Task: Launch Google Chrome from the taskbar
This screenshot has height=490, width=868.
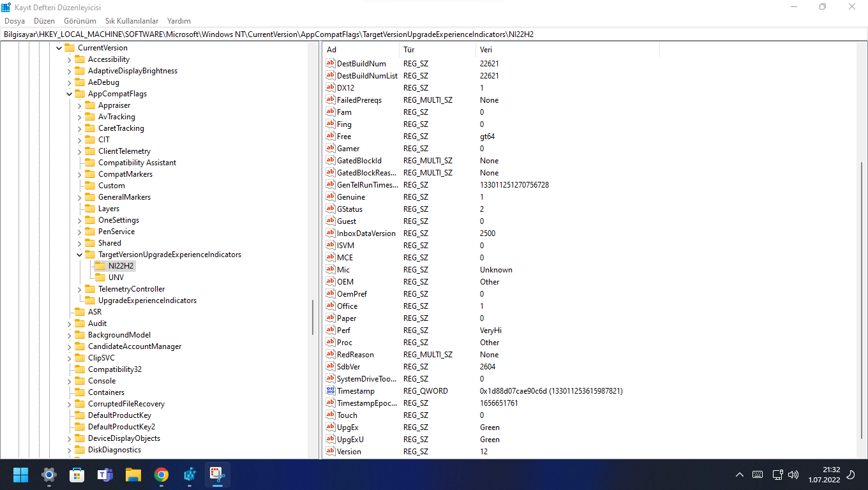Action: pos(161,475)
